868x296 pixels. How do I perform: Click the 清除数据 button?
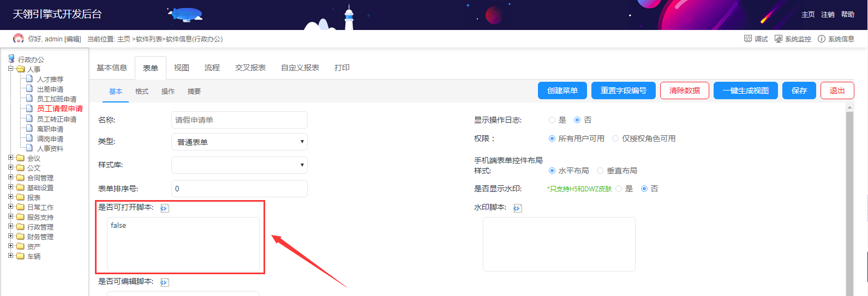685,90
